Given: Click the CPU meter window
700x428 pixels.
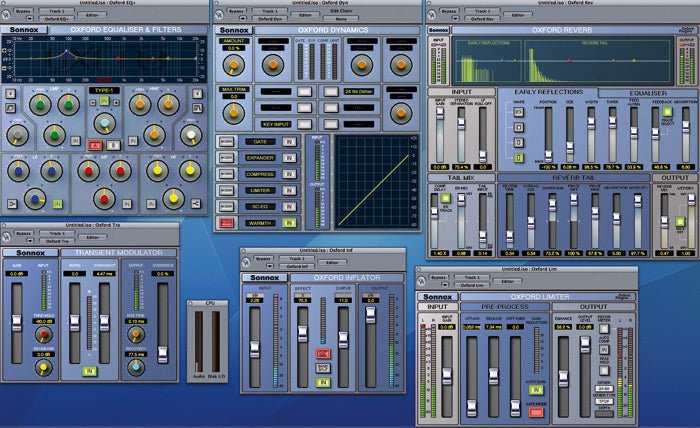Looking at the screenshot, I should 207,341.
